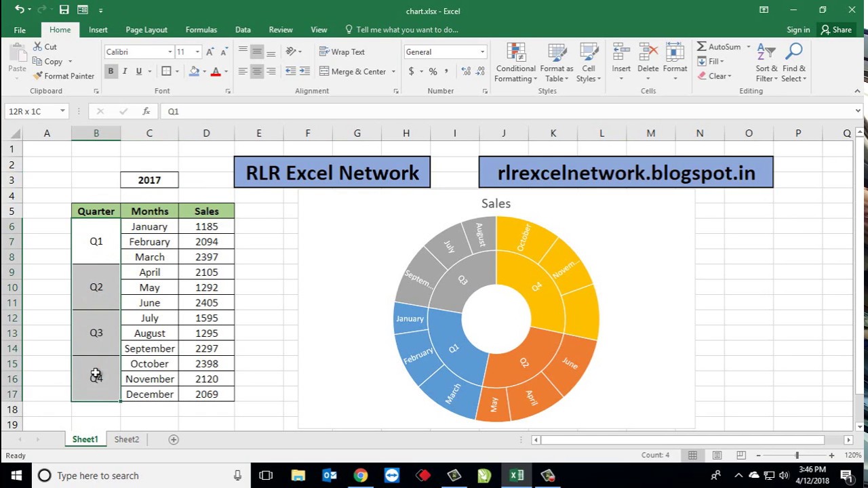Apply the Fill Color paint bucket
The height and width of the screenshot is (488, 868).
click(x=195, y=71)
